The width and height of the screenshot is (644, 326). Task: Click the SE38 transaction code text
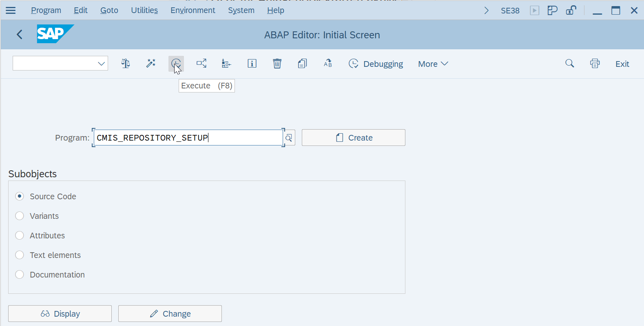tap(510, 11)
